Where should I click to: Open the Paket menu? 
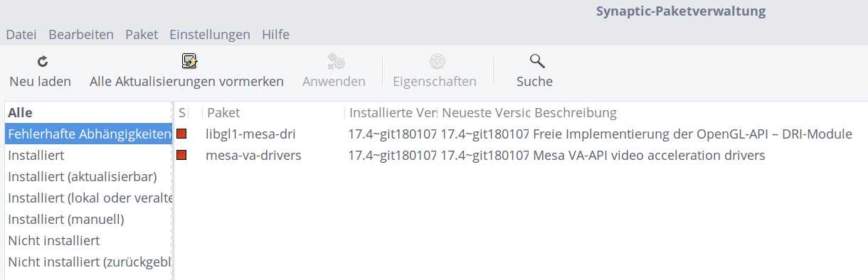pyautogui.click(x=142, y=34)
